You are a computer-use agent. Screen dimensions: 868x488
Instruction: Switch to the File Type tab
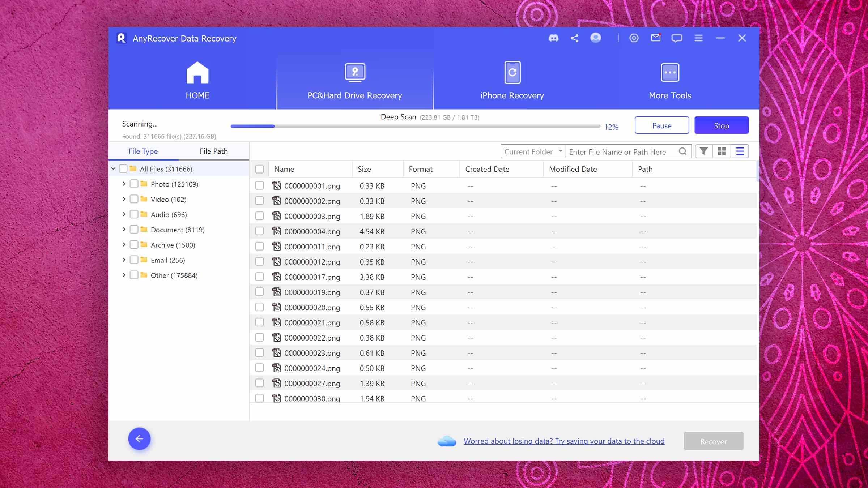[143, 151]
